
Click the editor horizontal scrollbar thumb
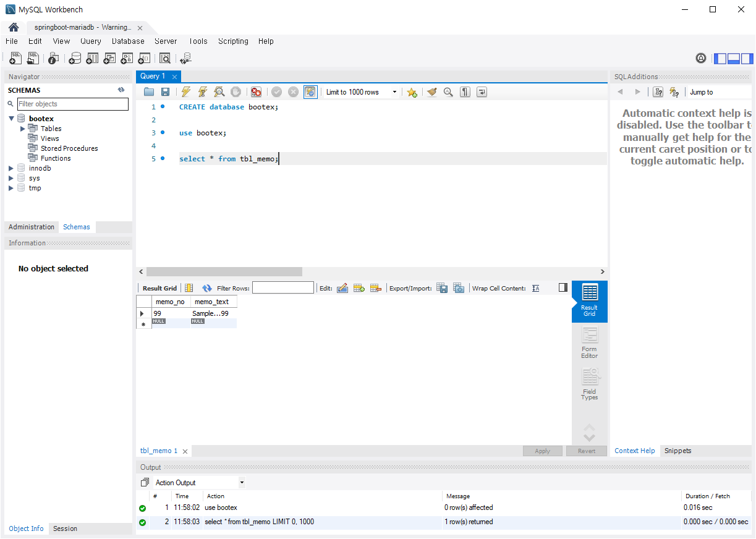224,271
